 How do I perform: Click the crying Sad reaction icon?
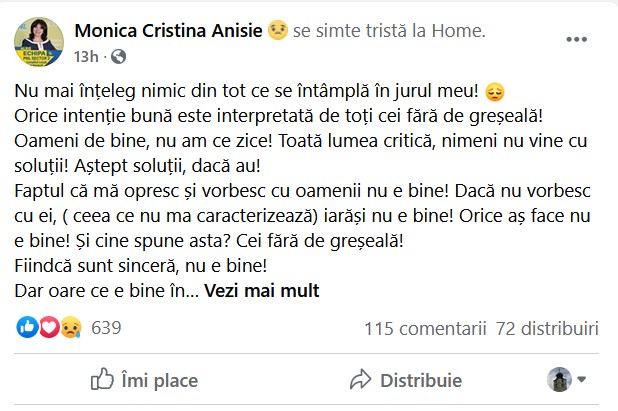coord(68,327)
